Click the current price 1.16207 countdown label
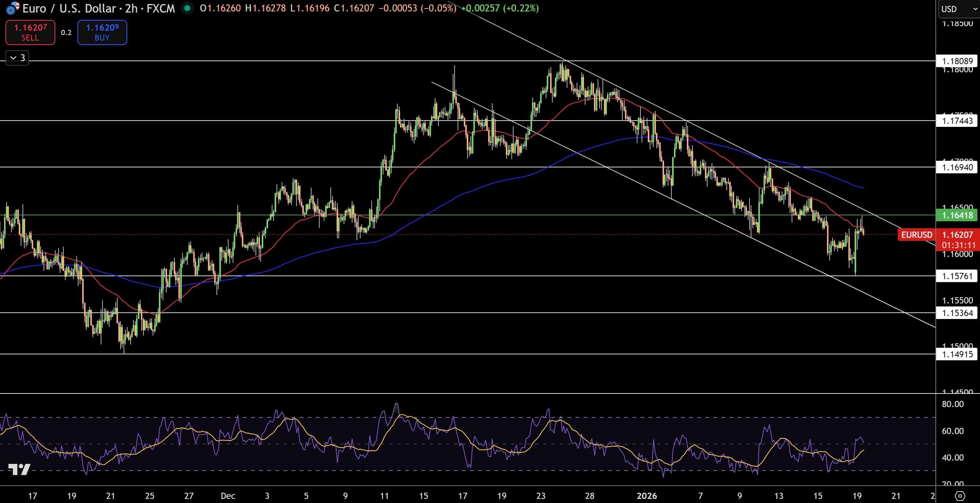 (958, 240)
